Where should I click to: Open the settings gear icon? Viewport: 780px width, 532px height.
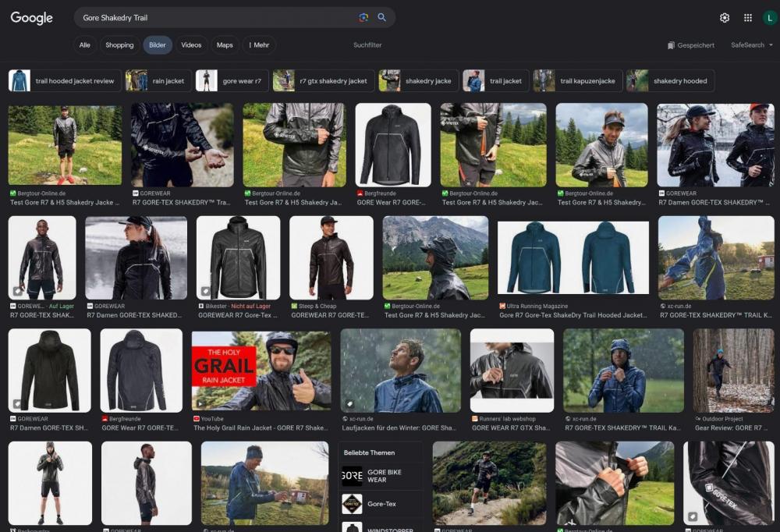725,18
